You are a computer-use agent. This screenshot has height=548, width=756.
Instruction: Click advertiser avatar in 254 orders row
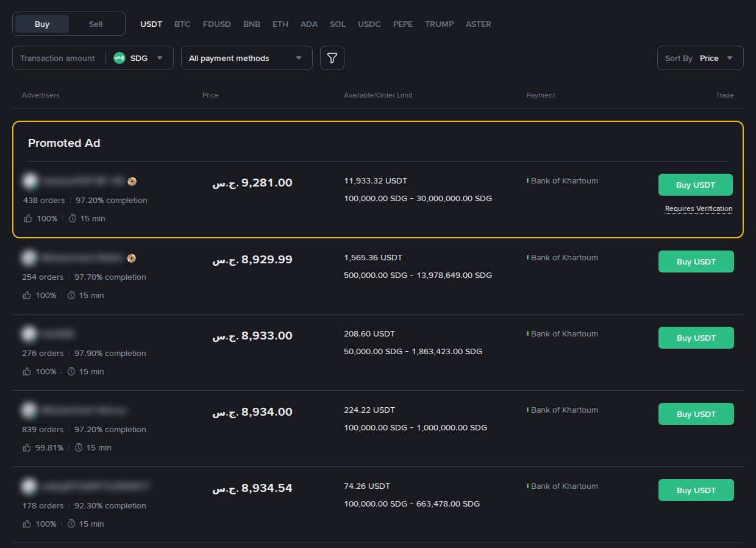point(29,258)
